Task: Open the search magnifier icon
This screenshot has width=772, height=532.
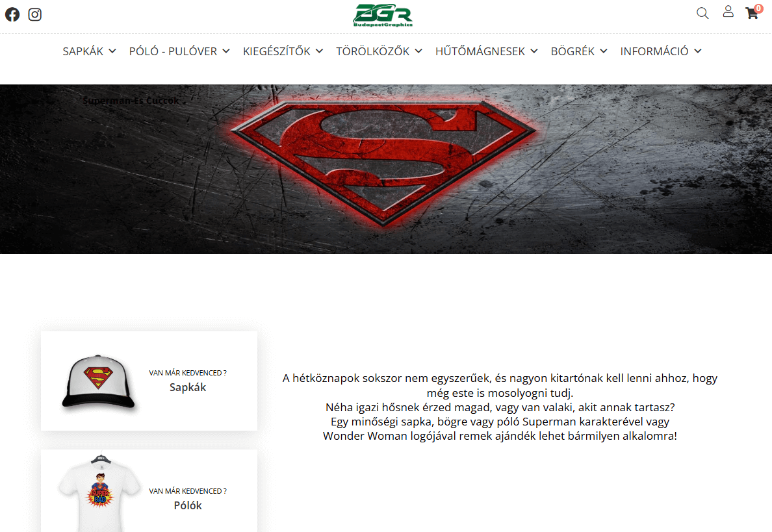Action: coord(702,13)
